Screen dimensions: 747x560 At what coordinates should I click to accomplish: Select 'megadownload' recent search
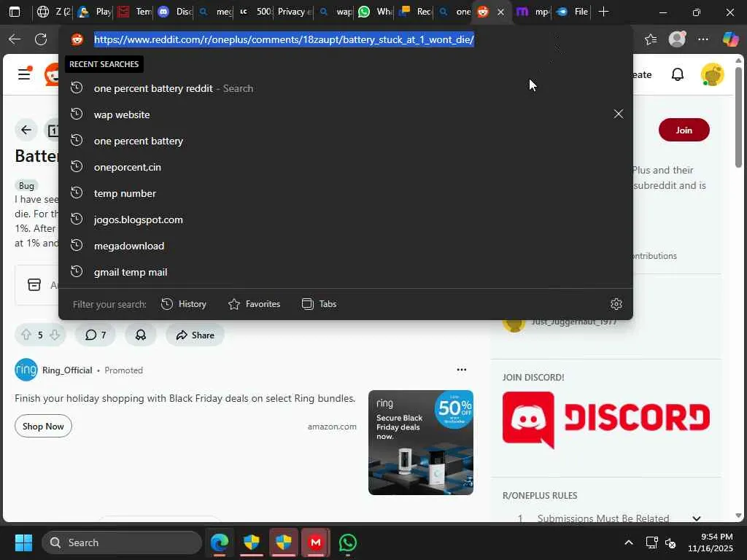click(x=345, y=246)
